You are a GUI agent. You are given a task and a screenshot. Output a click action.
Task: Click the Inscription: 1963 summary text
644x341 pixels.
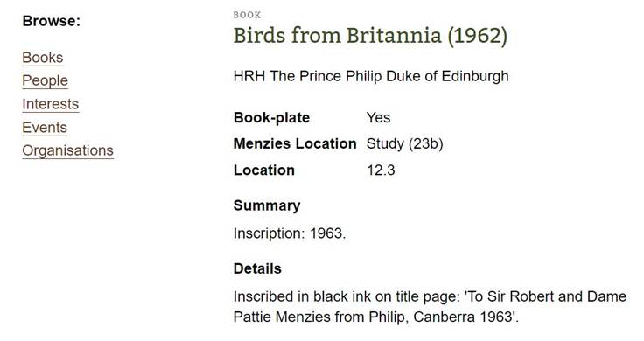(x=290, y=233)
